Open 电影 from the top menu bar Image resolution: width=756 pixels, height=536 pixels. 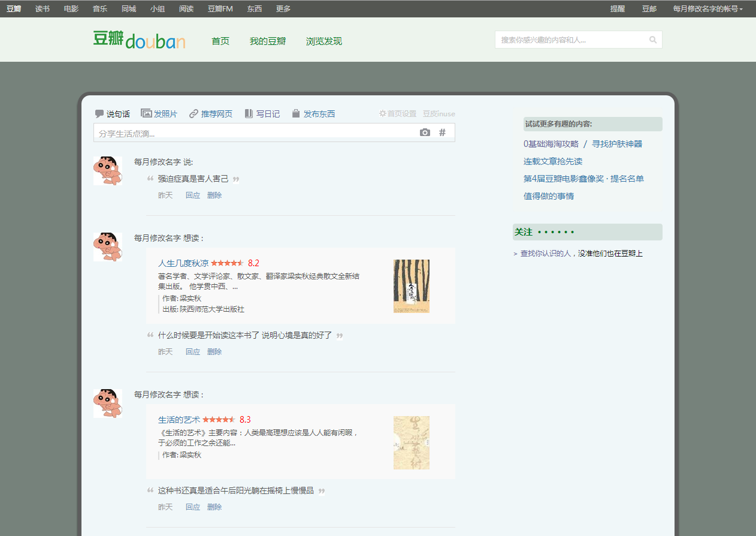(x=71, y=8)
